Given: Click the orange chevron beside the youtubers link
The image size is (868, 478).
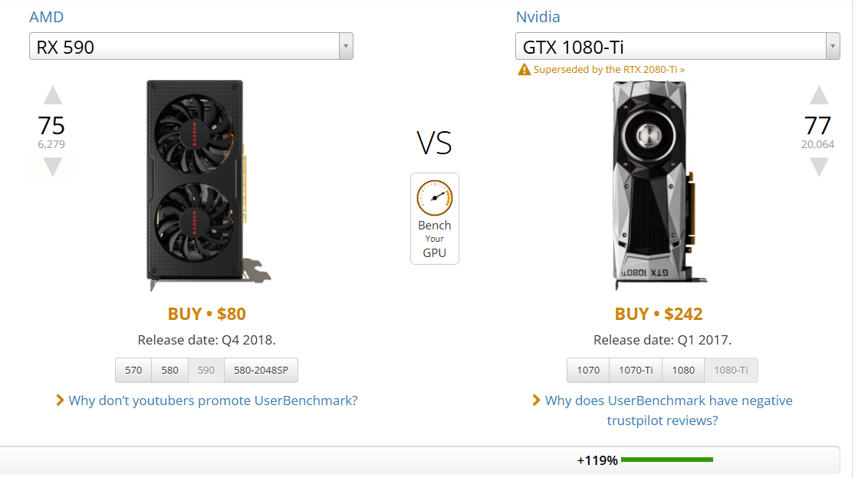Looking at the screenshot, I should pos(60,401).
